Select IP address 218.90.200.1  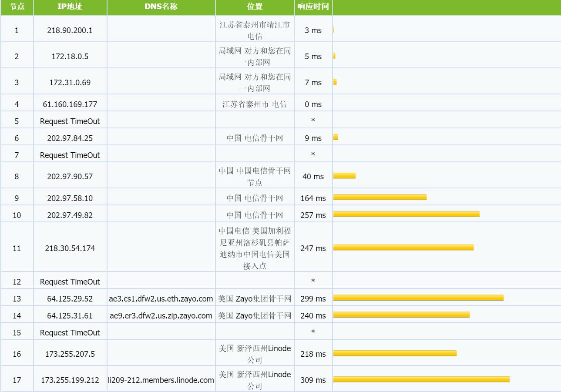pos(70,30)
